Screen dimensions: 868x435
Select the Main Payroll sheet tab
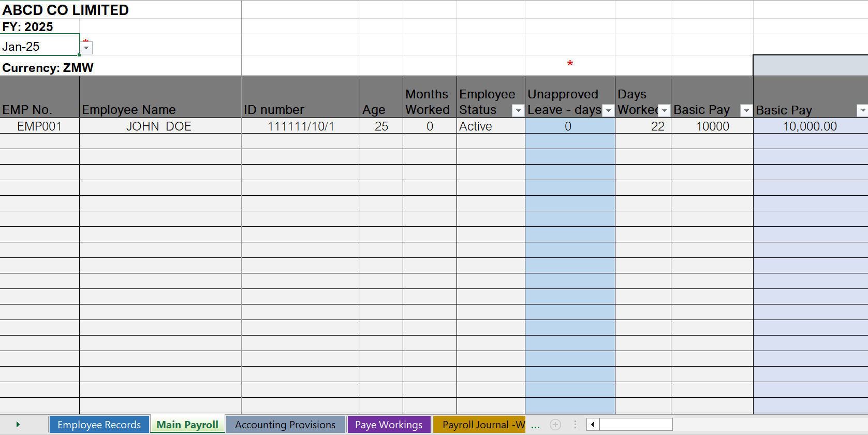click(187, 425)
